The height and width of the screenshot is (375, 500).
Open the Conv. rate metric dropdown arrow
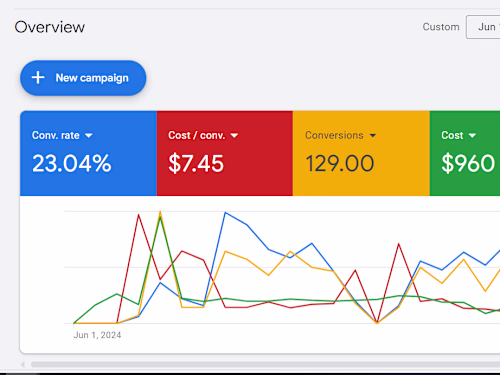click(88, 136)
